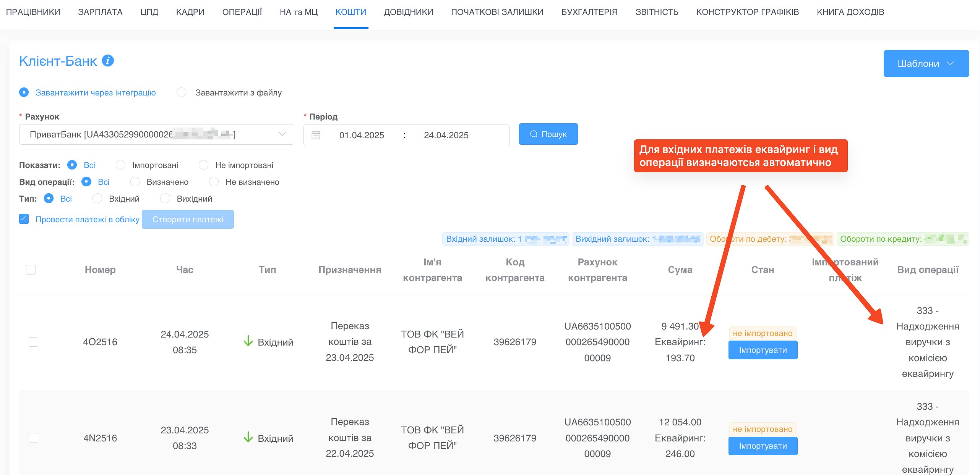The height and width of the screenshot is (475, 980).
Task: Click the Номер column header
Action: pyautogui.click(x=100, y=270)
